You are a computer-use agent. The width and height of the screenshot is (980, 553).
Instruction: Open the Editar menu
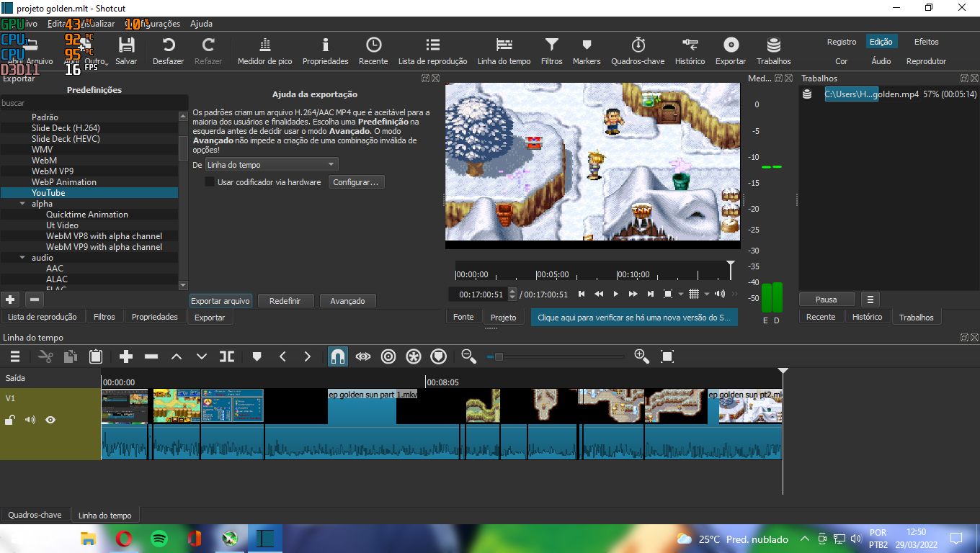[57, 24]
